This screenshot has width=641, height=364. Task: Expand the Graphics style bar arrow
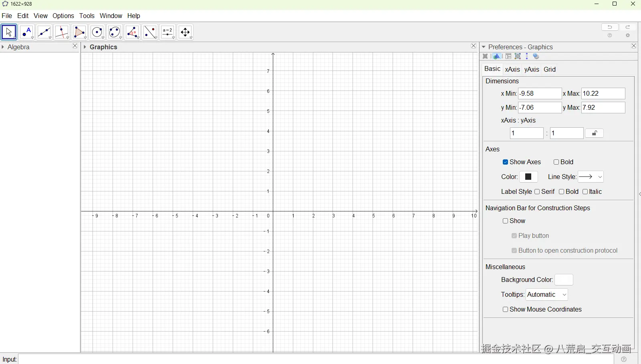[85, 47]
